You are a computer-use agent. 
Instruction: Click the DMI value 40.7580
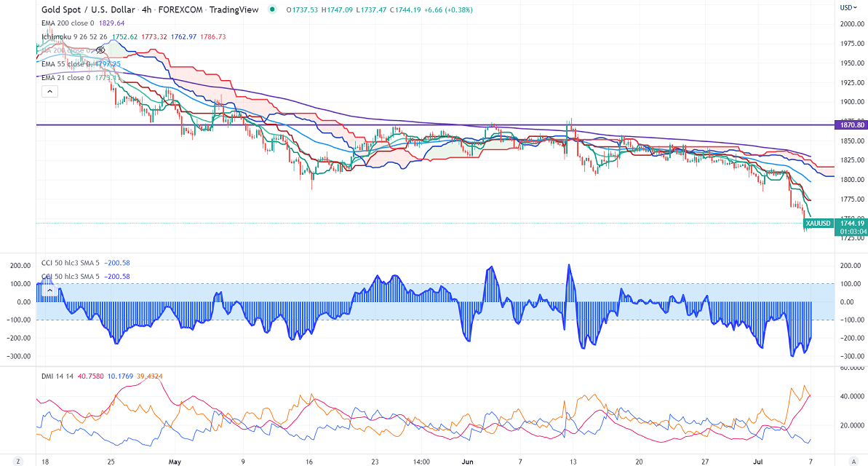(91, 376)
